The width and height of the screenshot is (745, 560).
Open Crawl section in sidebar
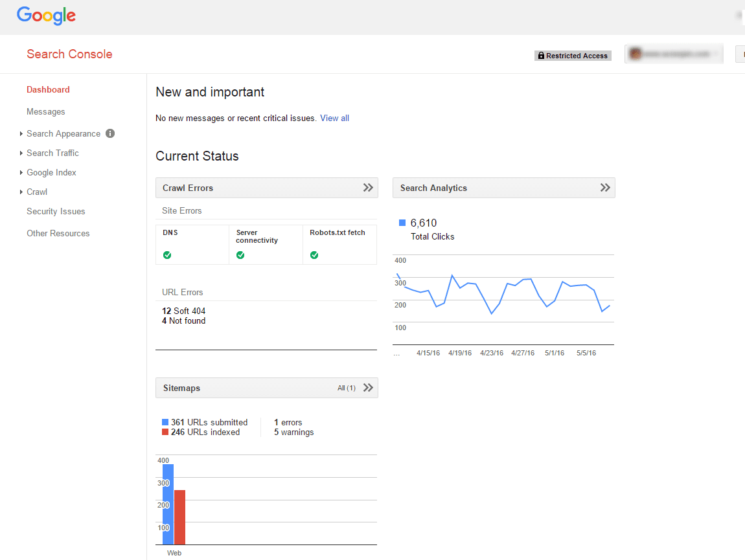click(x=37, y=192)
